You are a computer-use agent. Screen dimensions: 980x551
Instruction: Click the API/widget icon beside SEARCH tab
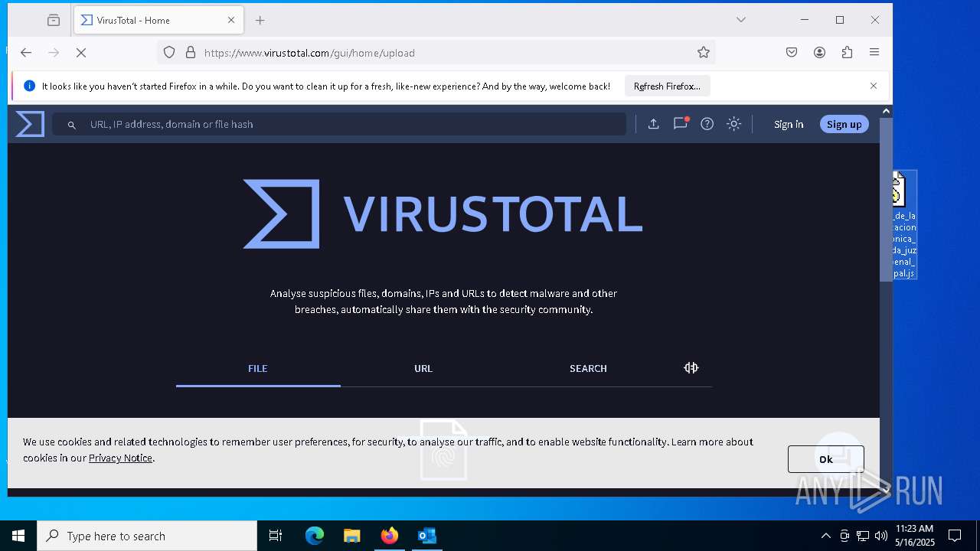[x=691, y=368]
